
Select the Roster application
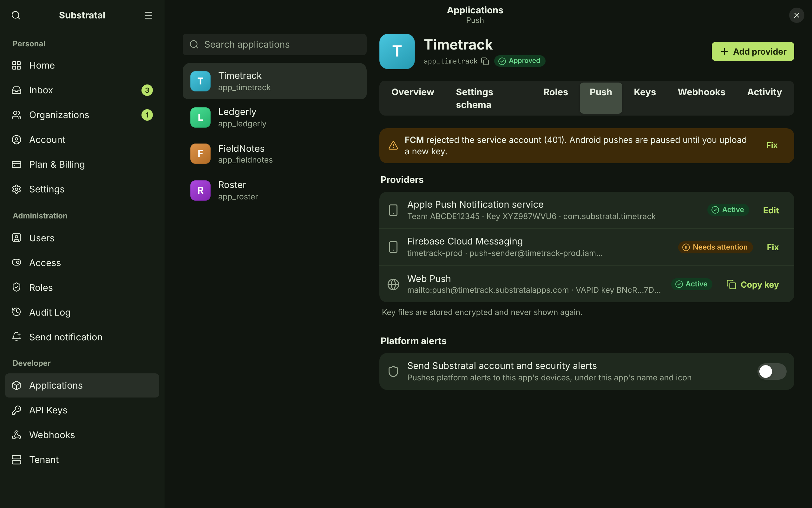(274, 190)
